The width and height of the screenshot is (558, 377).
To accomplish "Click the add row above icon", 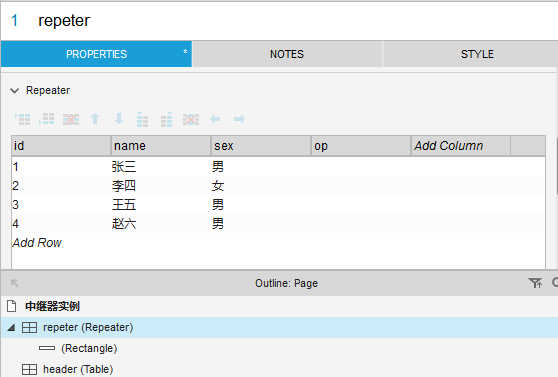I will tap(23, 119).
